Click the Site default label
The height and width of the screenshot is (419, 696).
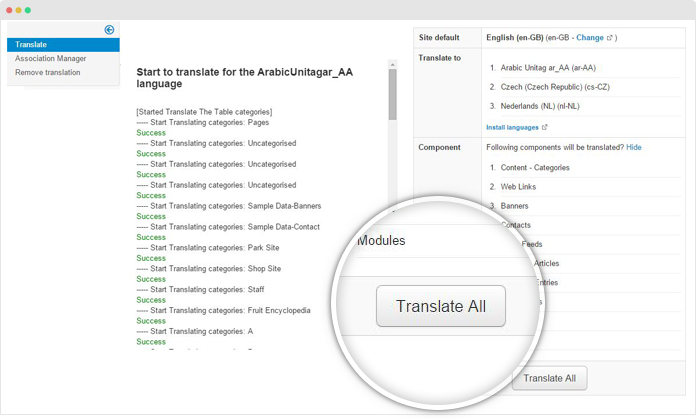point(439,38)
